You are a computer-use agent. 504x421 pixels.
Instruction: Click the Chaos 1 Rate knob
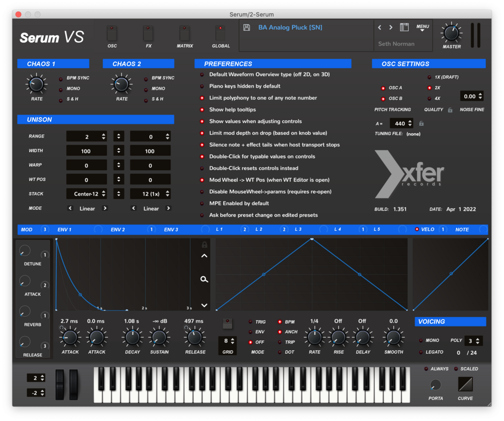click(x=36, y=84)
